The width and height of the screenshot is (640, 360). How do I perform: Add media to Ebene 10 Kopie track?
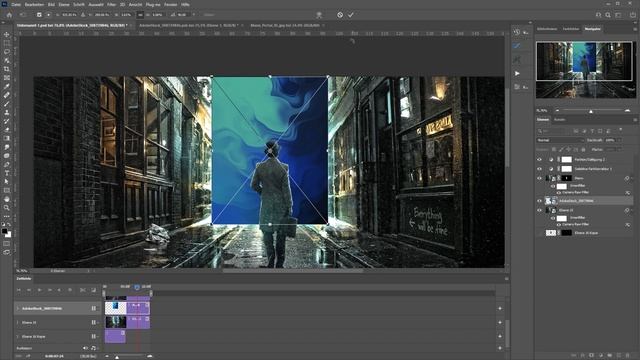(x=500, y=336)
